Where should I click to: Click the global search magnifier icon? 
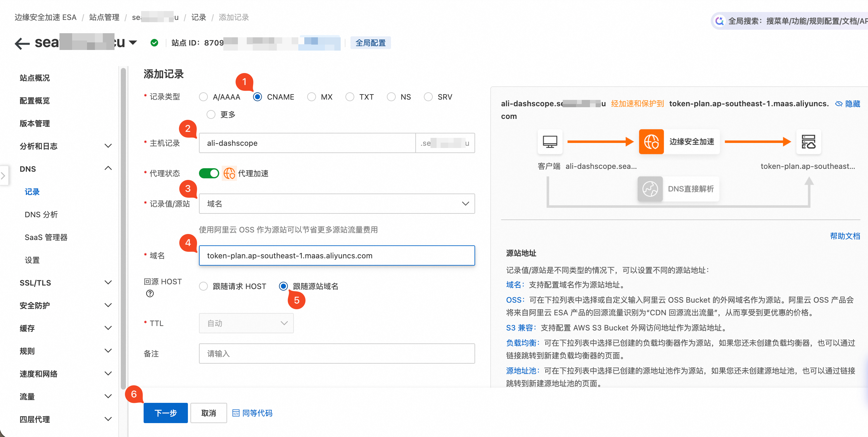[719, 21]
